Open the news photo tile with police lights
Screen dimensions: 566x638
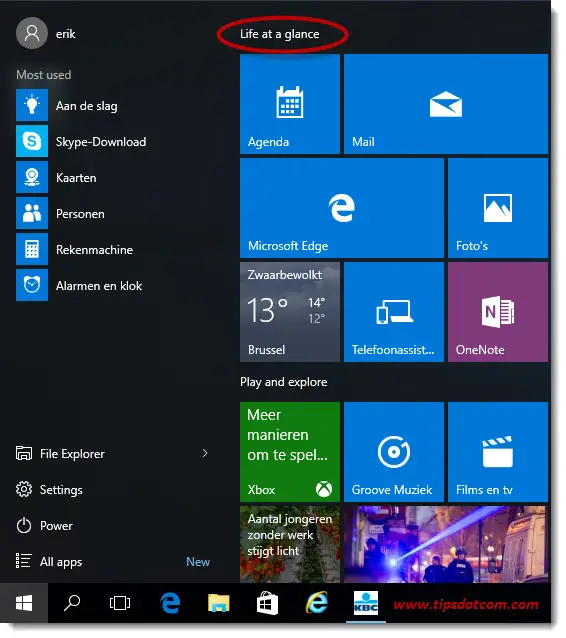[x=446, y=544]
